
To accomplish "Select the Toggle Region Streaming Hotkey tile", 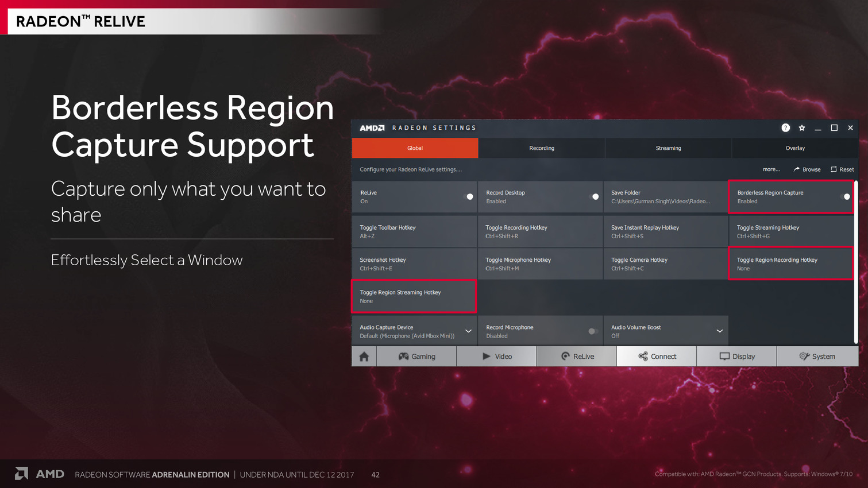I will 414,296.
